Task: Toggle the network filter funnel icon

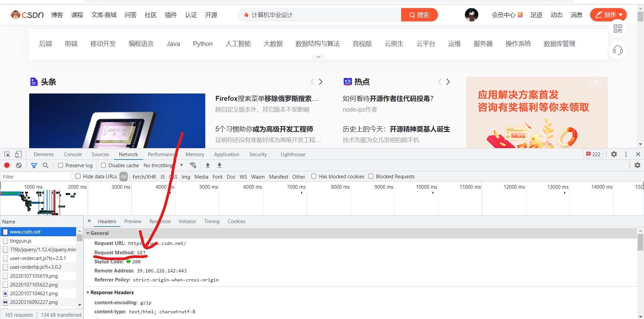Action: (34, 165)
